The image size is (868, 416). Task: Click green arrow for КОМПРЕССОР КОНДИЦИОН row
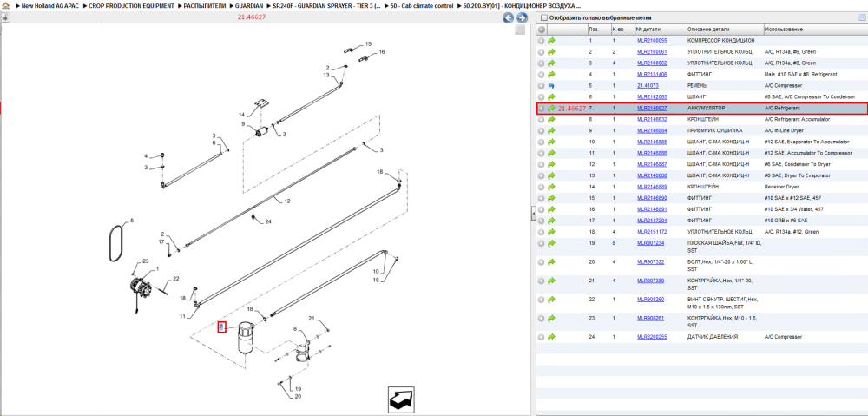click(551, 41)
